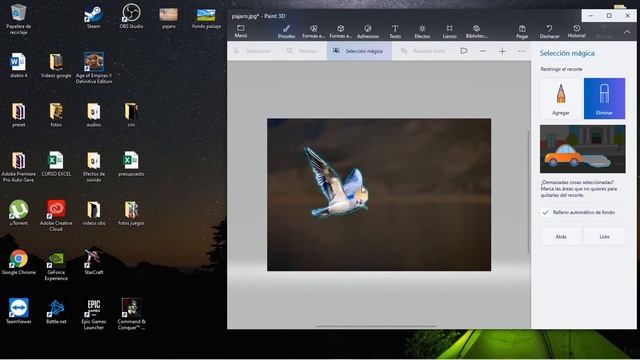Open the uTorrent shortcut
640x360 pixels.
[18, 213]
